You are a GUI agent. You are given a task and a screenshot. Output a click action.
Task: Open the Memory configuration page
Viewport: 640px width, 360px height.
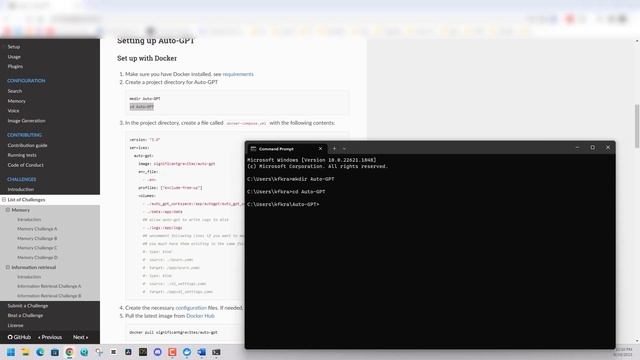[x=16, y=101]
